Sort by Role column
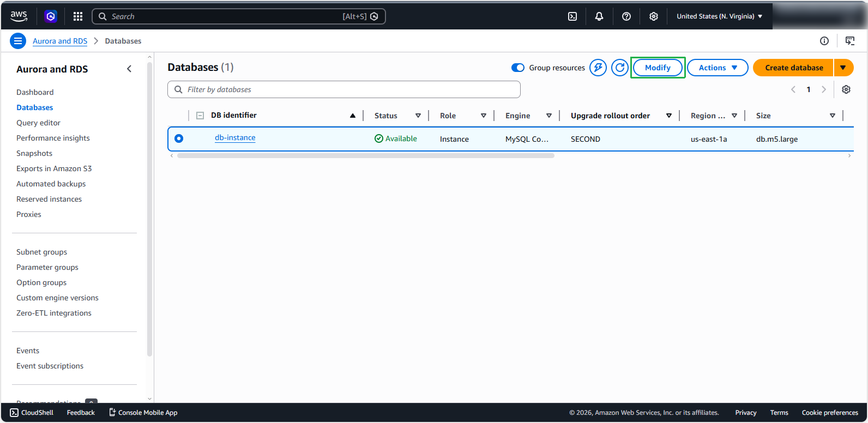 484,116
